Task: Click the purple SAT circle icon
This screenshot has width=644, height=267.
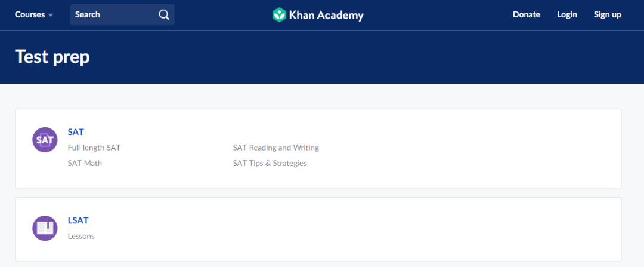Action: coord(45,140)
